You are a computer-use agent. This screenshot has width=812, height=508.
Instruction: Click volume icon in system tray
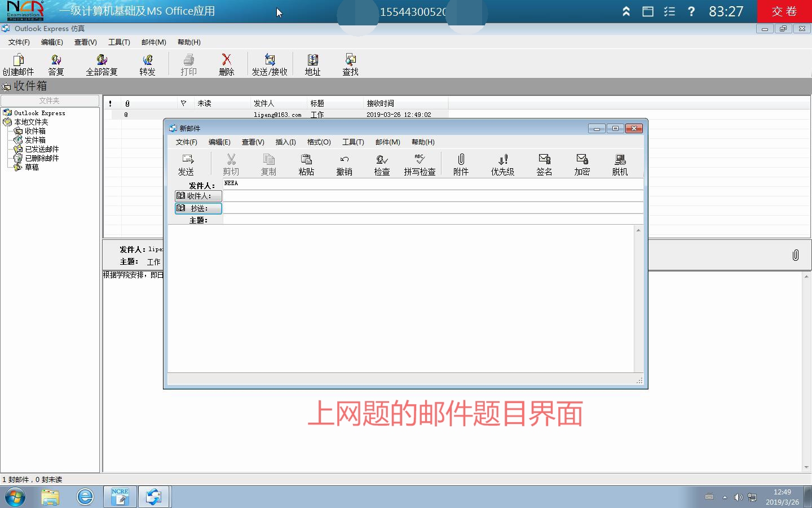coord(738,497)
